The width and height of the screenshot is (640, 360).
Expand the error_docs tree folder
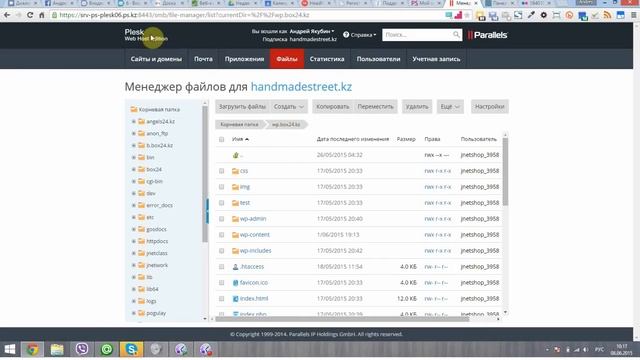(x=133, y=205)
